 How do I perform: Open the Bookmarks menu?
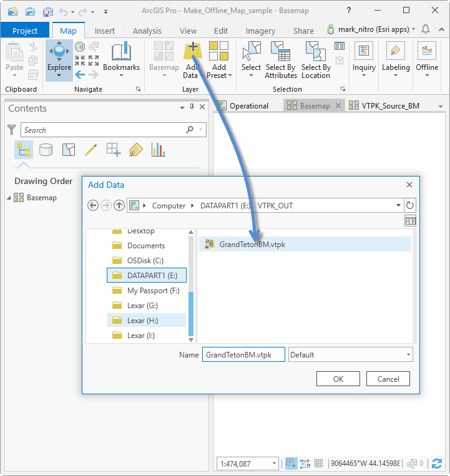click(x=121, y=60)
